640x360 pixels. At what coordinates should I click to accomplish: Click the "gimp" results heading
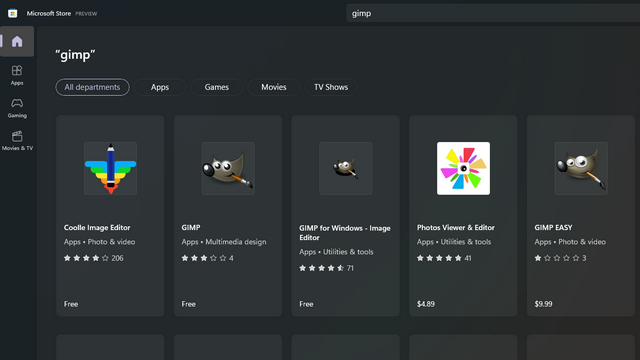tap(75, 55)
